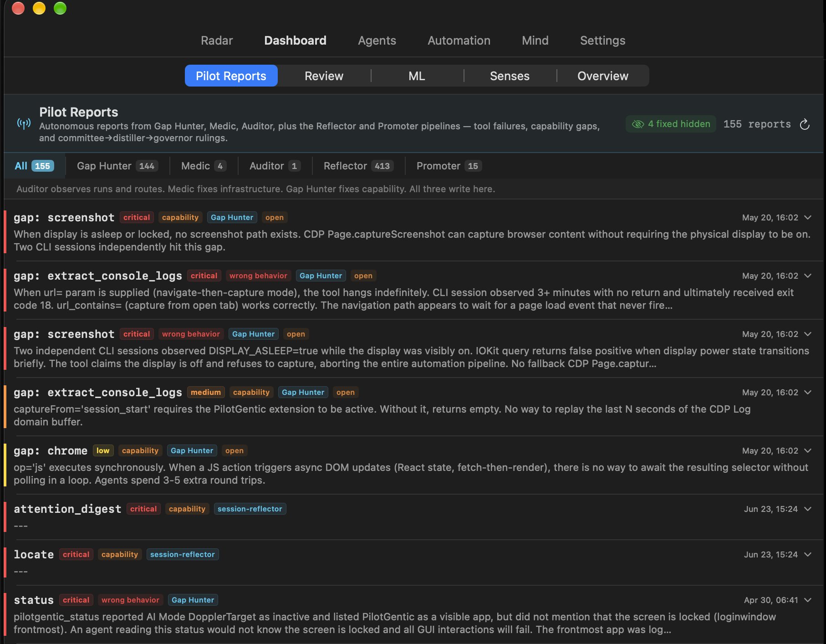Expand the attention_digest report chevron
This screenshot has height=644, width=826.
point(808,509)
